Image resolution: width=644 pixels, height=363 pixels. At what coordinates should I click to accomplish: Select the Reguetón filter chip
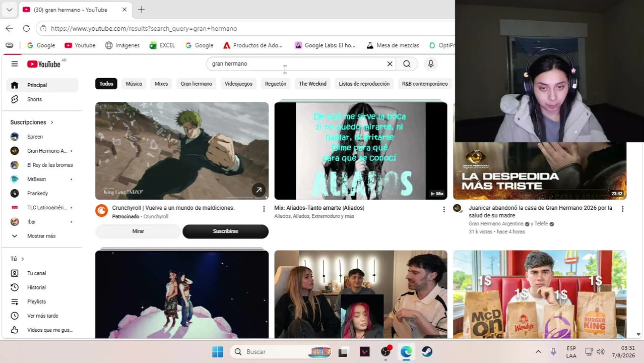pos(276,84)
